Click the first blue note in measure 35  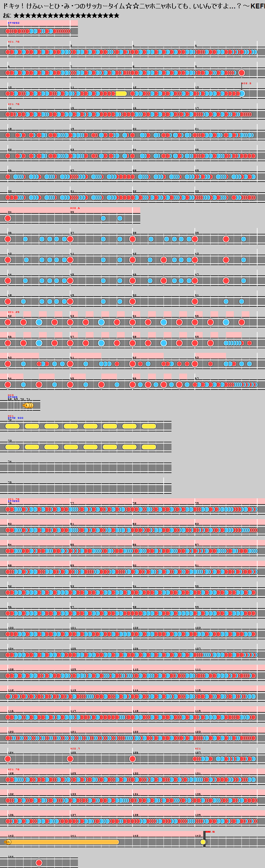tap(103, 218)
